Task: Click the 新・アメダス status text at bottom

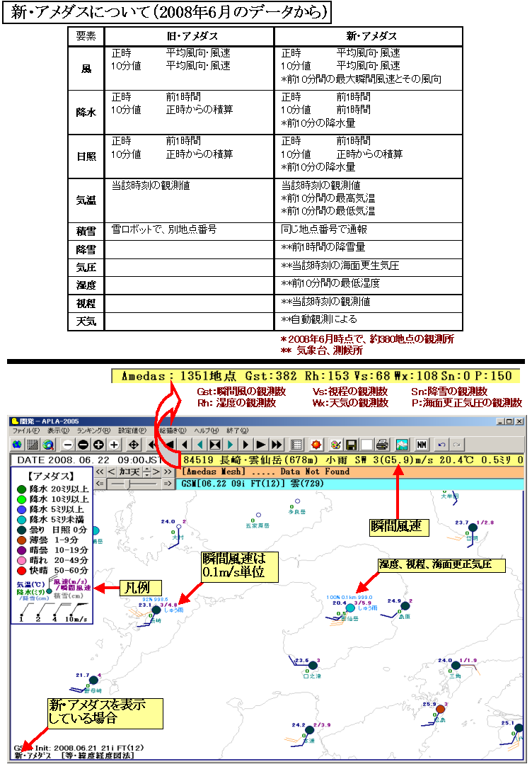Action: click(33, 756)
